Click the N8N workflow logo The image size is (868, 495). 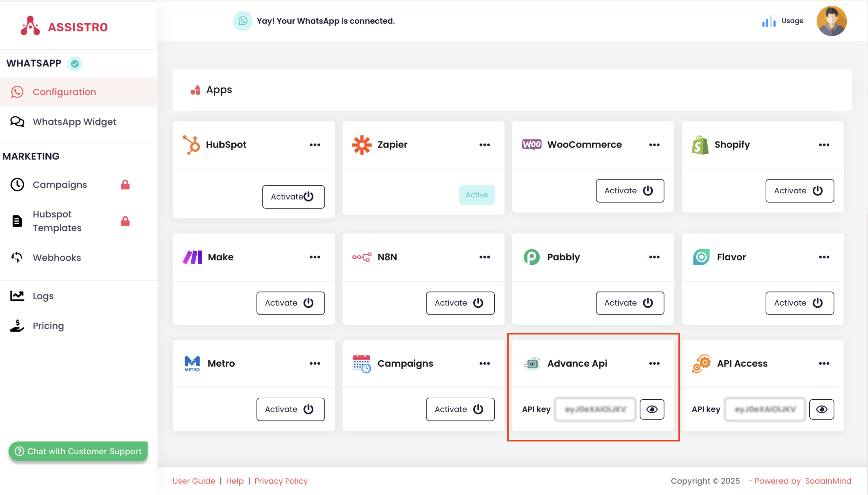(x=362, y=257)
